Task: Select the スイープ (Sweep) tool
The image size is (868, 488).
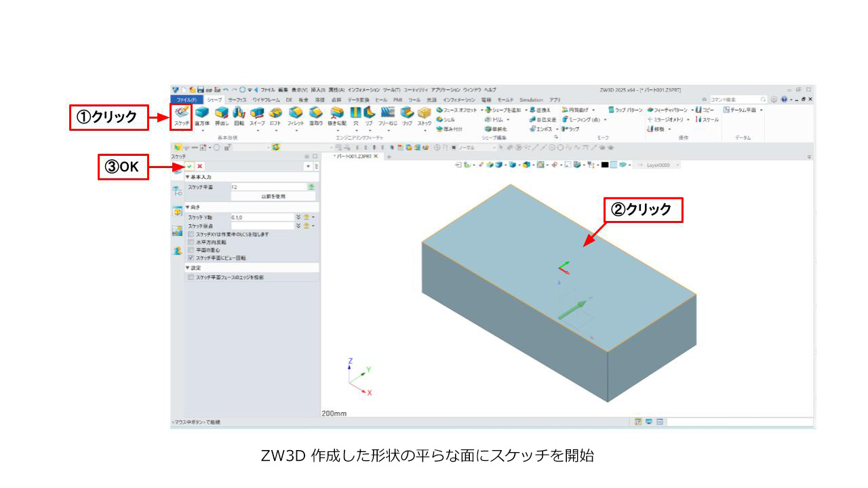Action: tap(257, 117)
